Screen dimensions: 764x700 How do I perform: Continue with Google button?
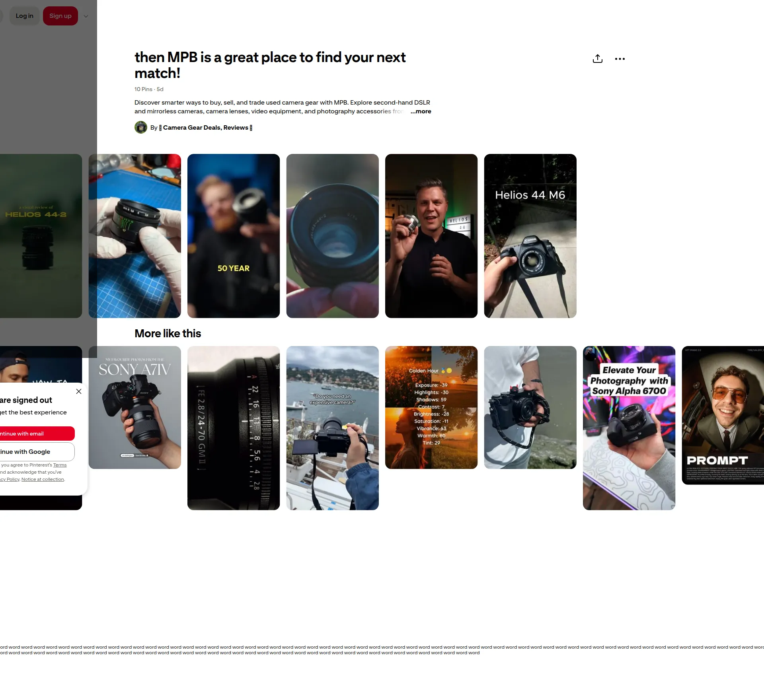(37, 452)
